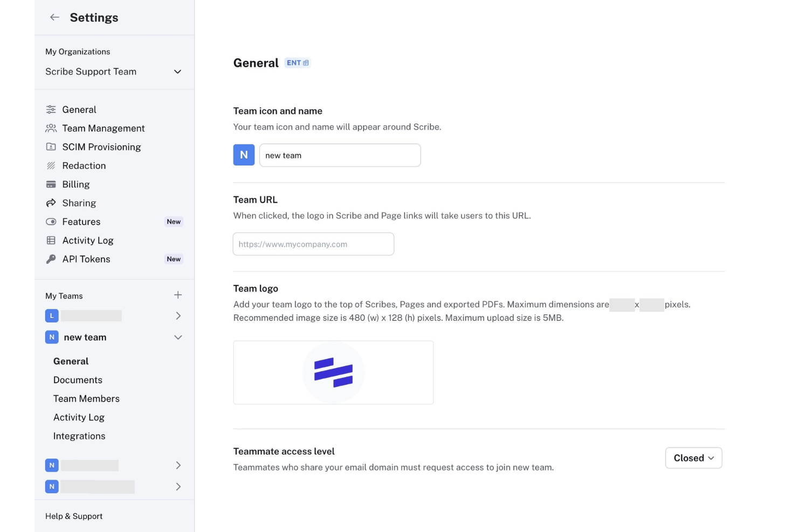Screen dimensions: 798x532
Task: Open the Billing page
Action: pyautogui.click(x=76, y=184)
